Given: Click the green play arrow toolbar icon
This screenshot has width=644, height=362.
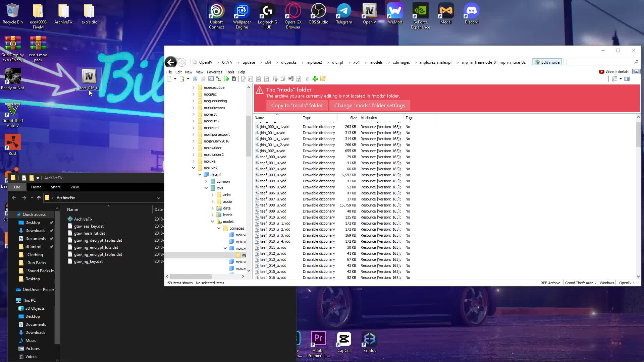Looking at the screenshot, I should [x=227, y=79].
